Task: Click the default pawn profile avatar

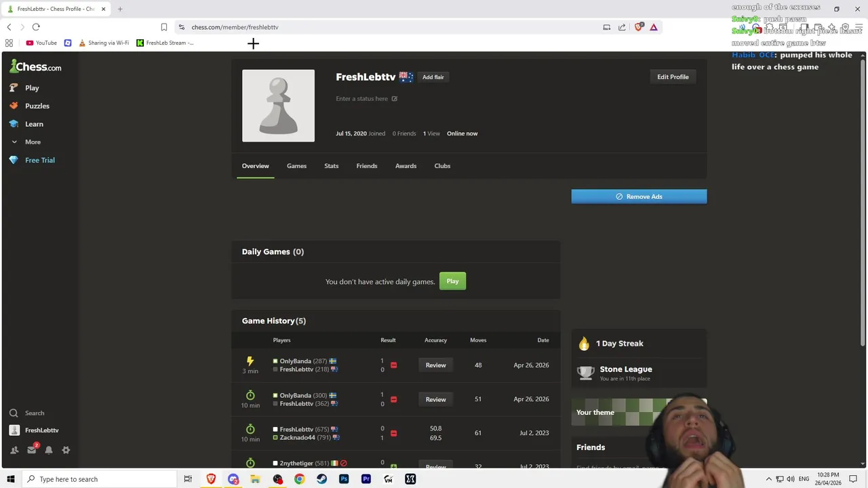Action: pos(278,106)
